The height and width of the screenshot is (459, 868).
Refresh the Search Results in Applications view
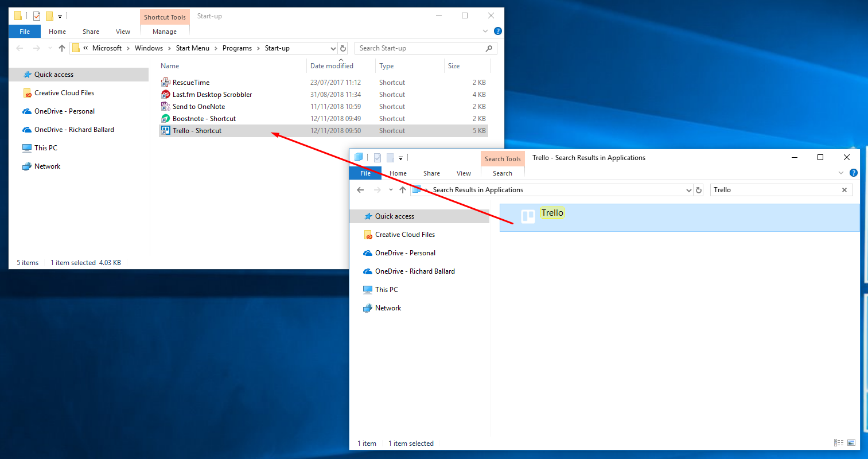pos(699,190)
